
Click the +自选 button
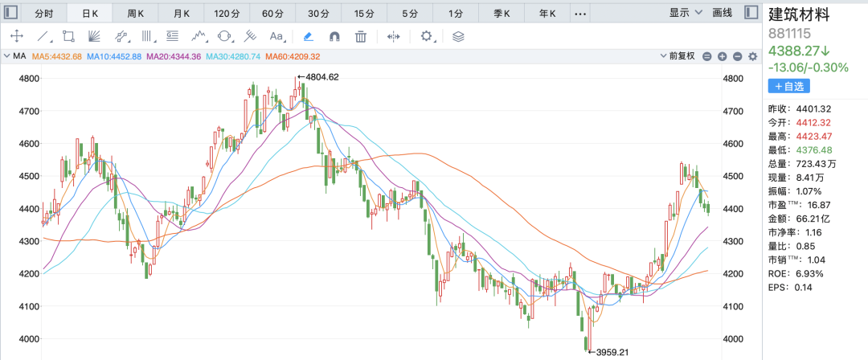click(788, 86)
